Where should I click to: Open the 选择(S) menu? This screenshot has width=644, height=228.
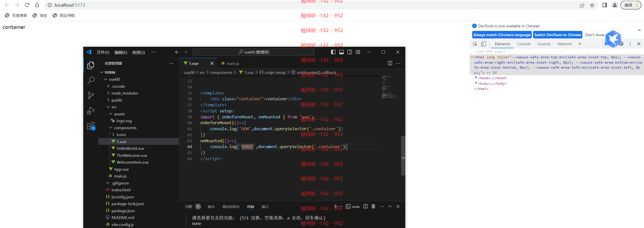pyautogui.click(x=138, y=52)
